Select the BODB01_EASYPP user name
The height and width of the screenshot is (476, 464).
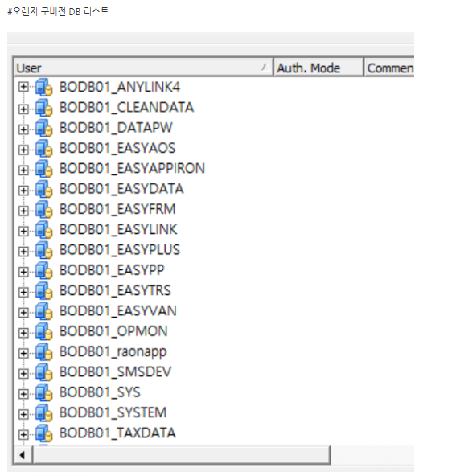pyautogui.click(x=112, y=270)
